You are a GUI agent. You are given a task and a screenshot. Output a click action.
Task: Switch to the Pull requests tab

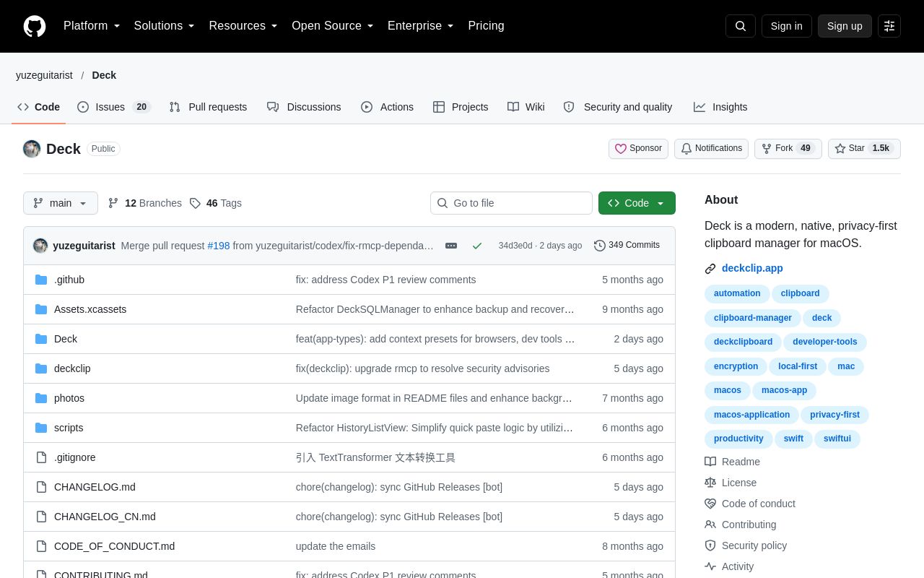pos(208,107)
